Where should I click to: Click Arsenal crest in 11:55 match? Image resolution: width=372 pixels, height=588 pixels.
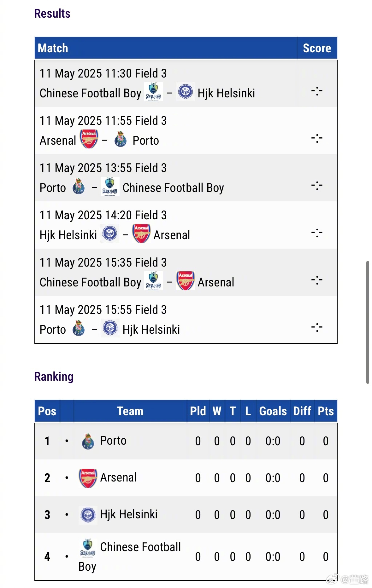[89, 139]
